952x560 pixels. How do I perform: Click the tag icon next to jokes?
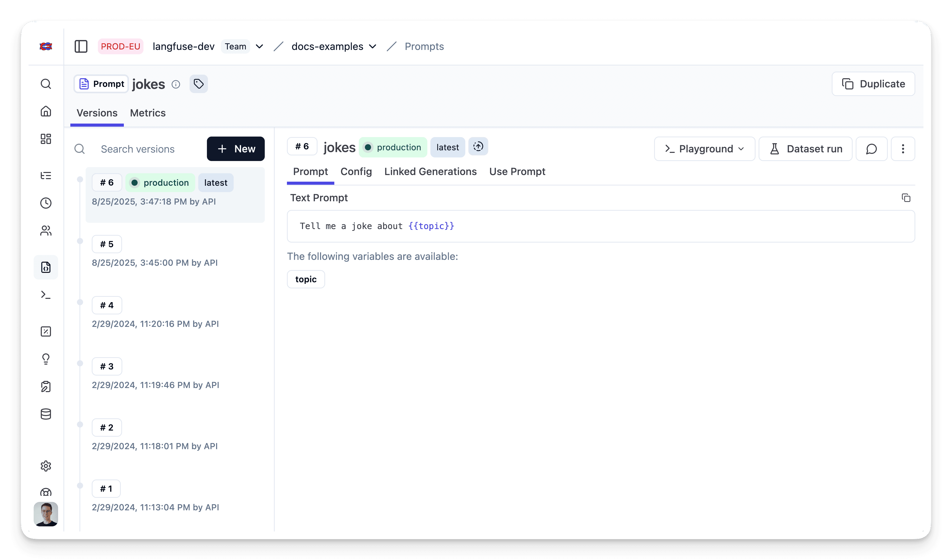pos(199,84)
